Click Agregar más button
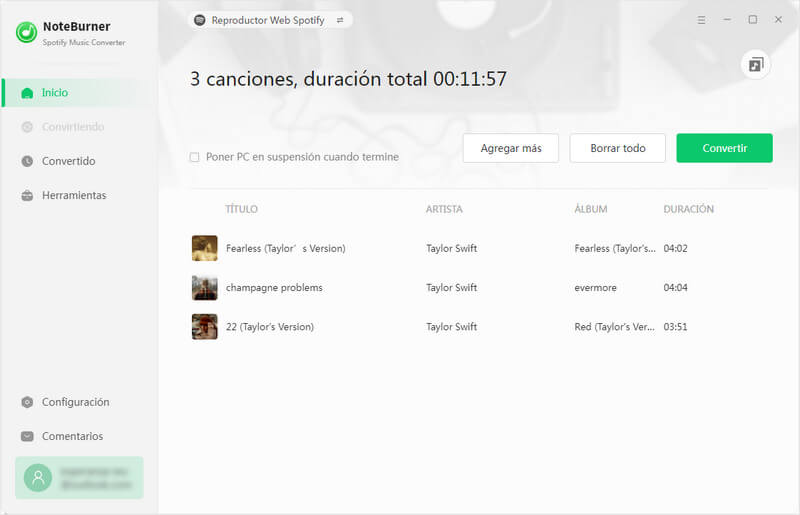The width and height of the screenshot is (800, 515). [x=511, y=148]
